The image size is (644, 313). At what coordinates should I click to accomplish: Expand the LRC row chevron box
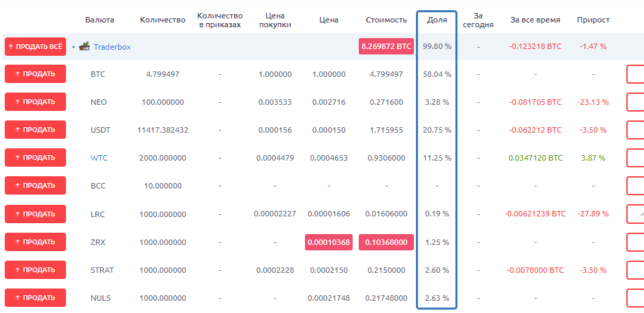click(x=635, y=214)
